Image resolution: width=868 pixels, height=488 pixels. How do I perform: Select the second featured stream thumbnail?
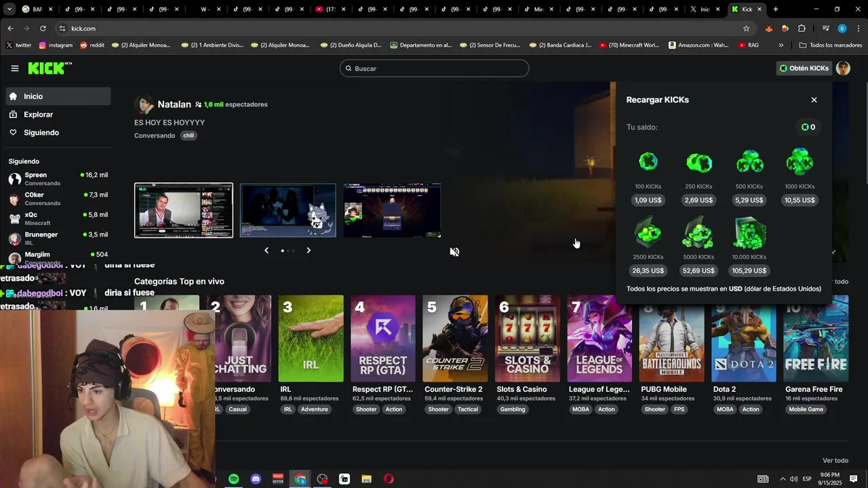coord(288,210)
